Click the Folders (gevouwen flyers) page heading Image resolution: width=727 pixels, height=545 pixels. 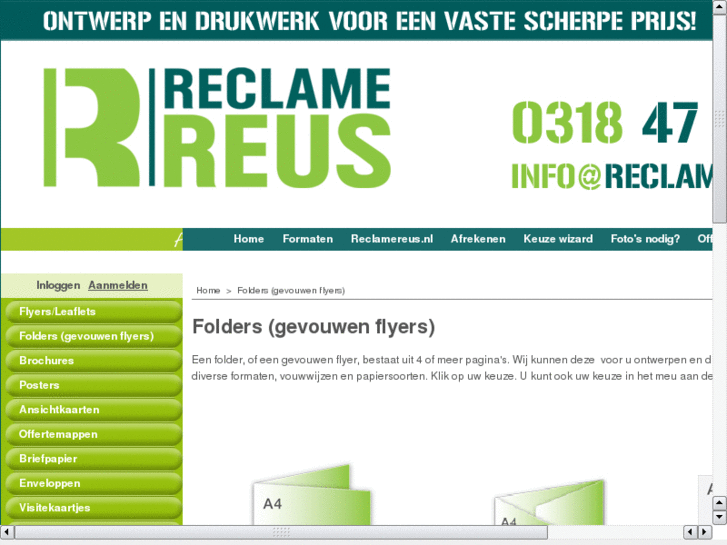coord(313,327)
